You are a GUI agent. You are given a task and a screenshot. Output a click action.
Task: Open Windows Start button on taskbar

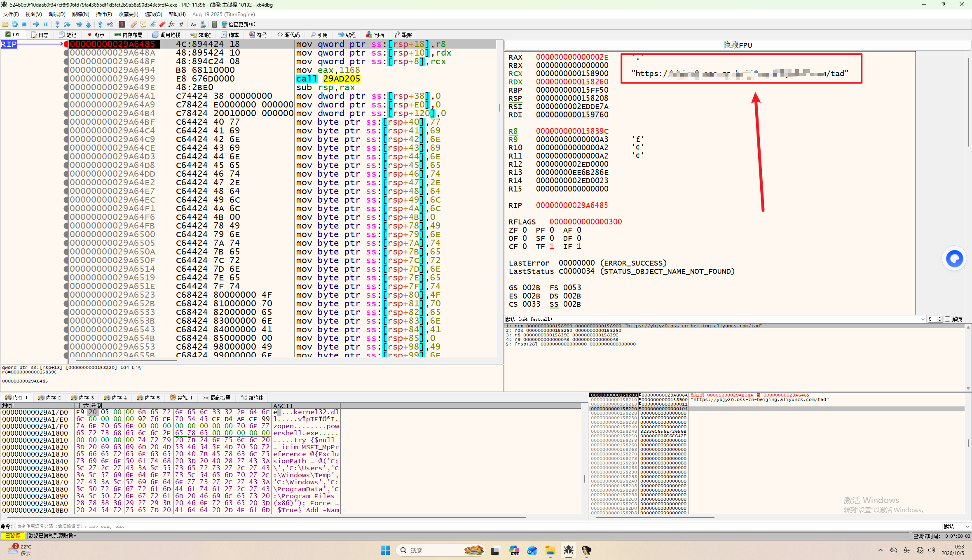385,551
